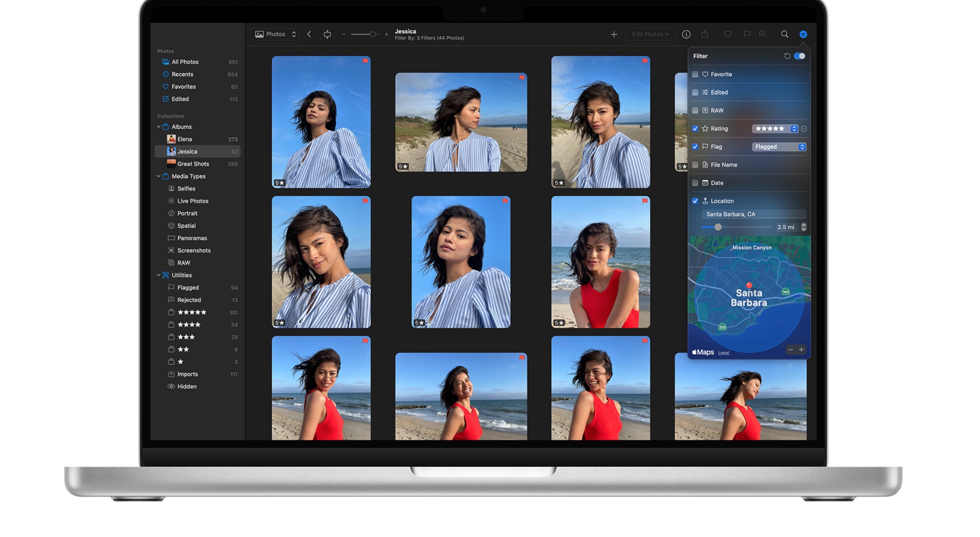Open search with magnifying glass icon
The image size is (980, 537).
coord(785,34)
